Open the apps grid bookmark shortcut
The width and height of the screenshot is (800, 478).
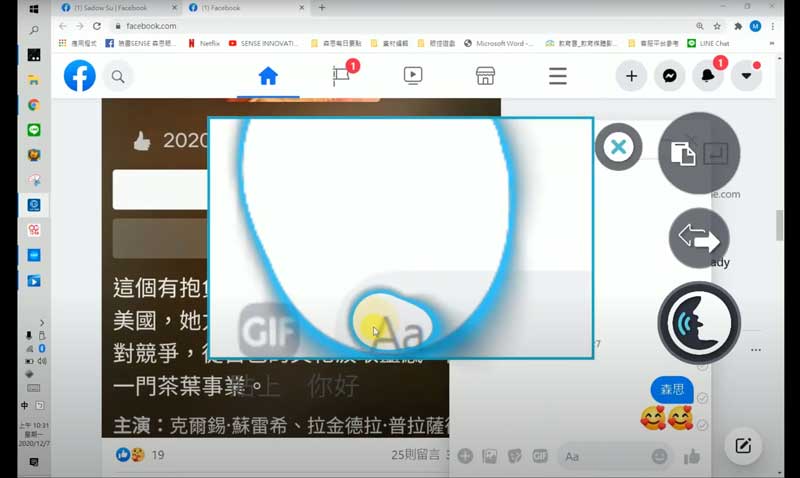point(77,43)
